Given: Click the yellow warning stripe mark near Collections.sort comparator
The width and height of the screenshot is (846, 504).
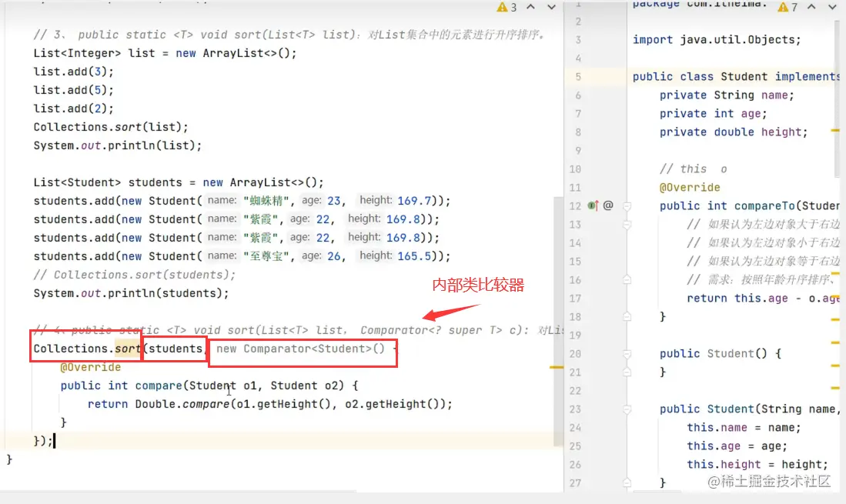Looking at the screenshot, I should click(557, 367).
